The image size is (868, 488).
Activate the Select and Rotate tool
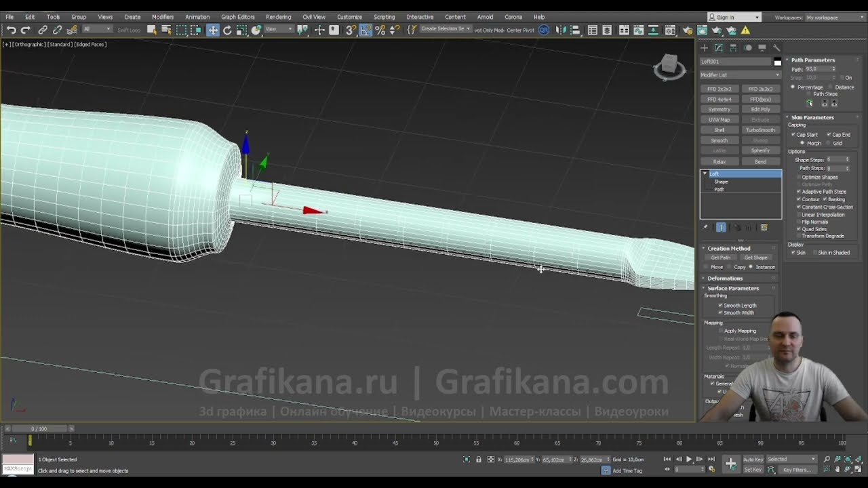tap(227, 30)
